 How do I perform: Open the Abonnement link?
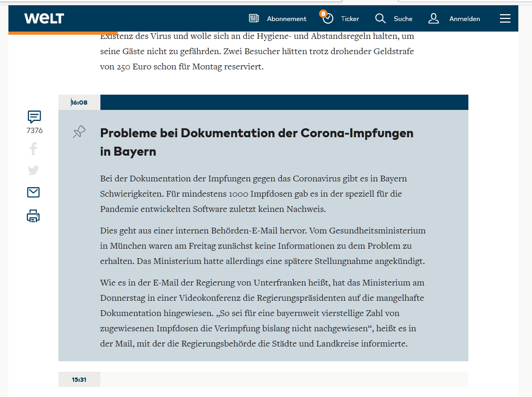point(287,18)
